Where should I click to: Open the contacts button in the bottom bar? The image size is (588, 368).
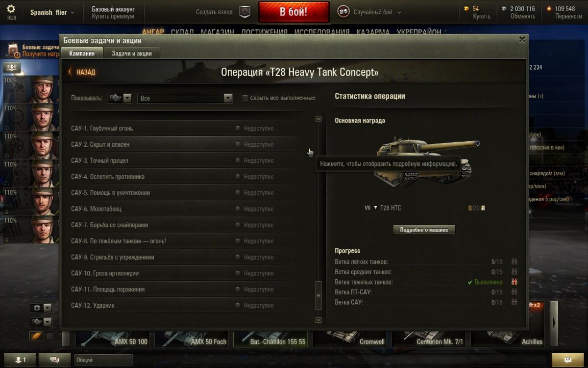(x=20, y=360)
